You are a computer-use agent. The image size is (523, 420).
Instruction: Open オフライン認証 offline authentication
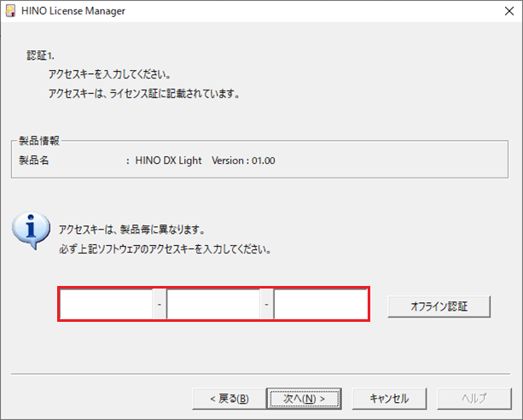439,306
